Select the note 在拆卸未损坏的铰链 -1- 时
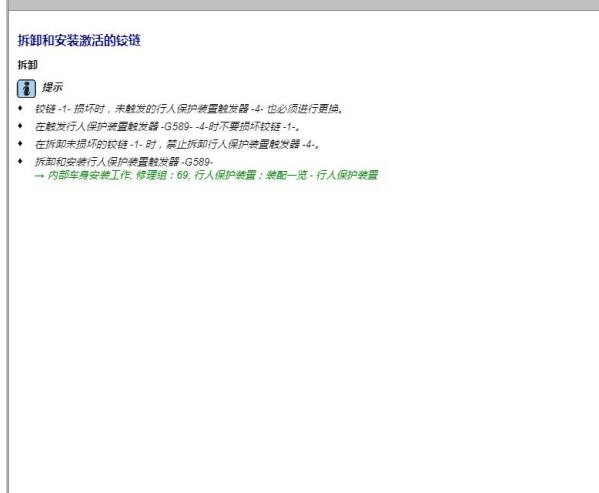 (x=178, y=144)
